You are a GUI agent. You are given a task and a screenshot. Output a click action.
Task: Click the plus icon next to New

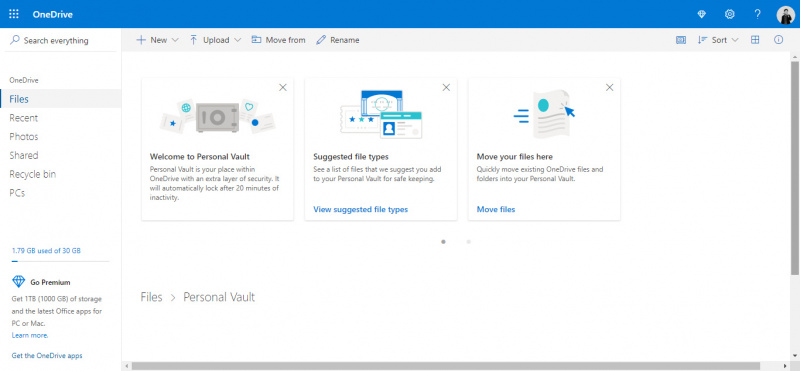[x=141, y=40]
